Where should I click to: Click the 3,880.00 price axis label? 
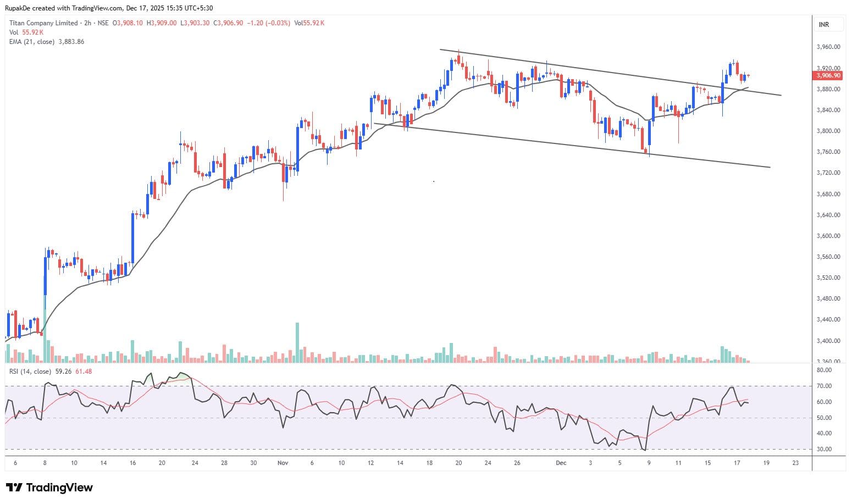(x=828, y=89)
